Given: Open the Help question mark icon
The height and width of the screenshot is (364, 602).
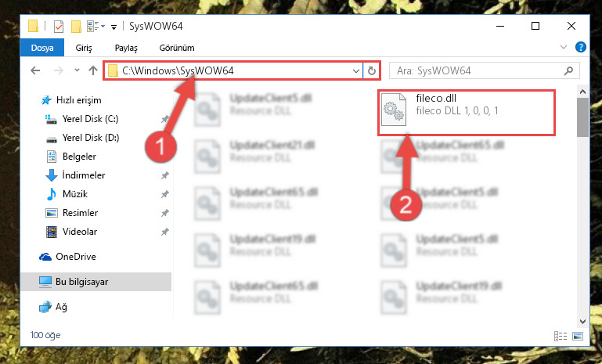Looking at the screenshot, I should pos(581,47).
